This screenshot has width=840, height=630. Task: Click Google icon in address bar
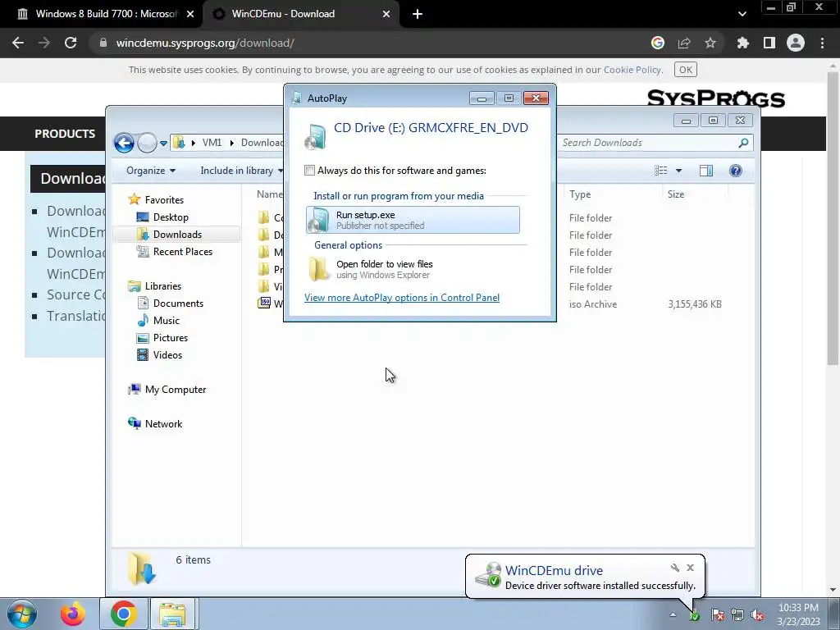coord(658,43)
